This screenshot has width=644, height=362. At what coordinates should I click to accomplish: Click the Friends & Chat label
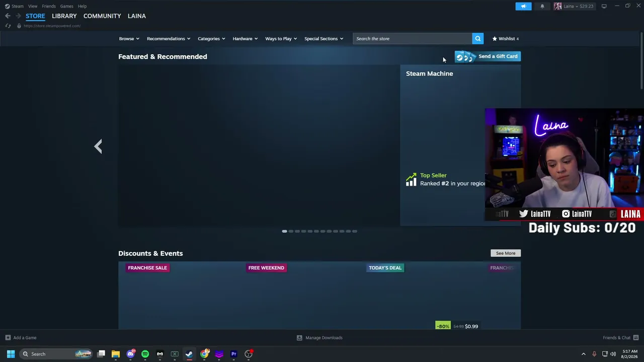coord(617,338)
